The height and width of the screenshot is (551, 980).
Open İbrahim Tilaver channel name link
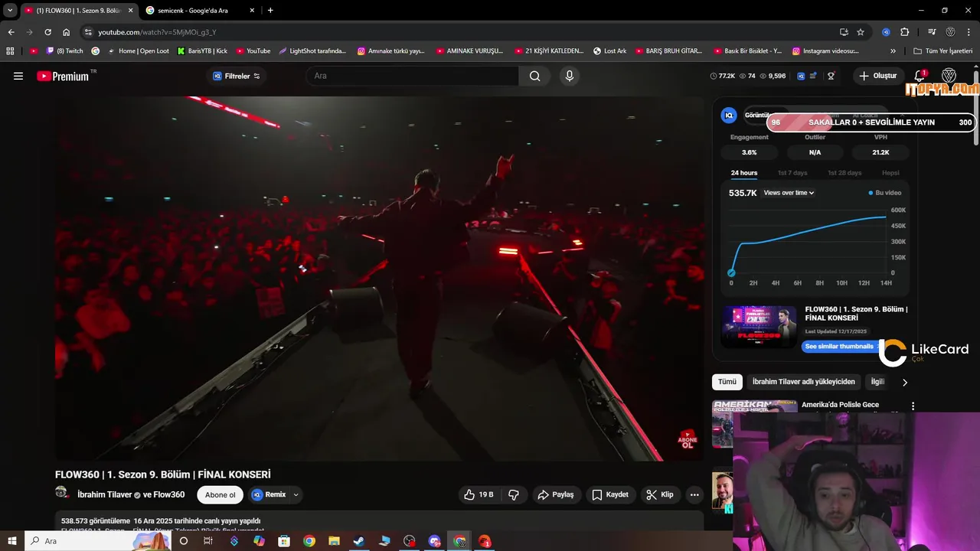105,495
